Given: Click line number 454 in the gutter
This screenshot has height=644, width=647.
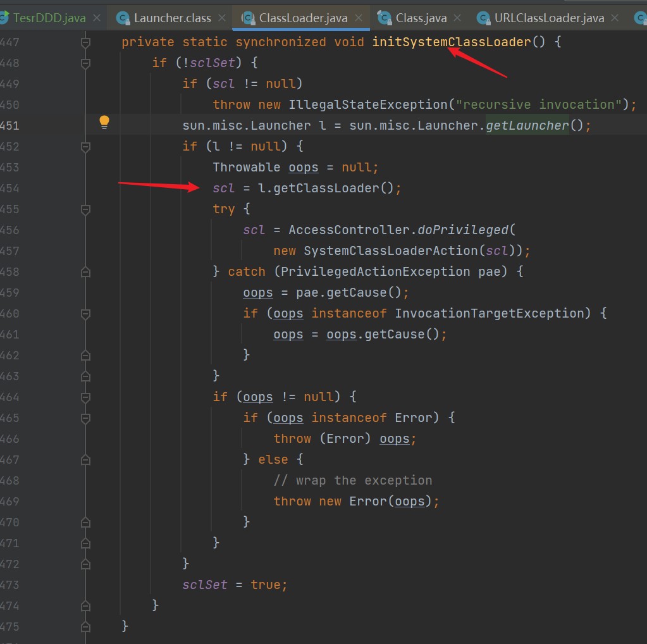Looking at the screenshot, I should 9,189.
